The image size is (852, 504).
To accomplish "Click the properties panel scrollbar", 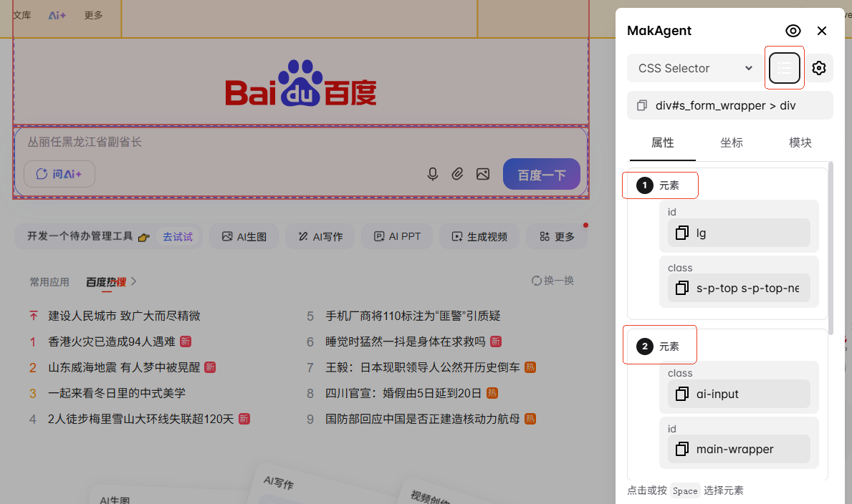I will pyautogui.click(x=831, y=243).
